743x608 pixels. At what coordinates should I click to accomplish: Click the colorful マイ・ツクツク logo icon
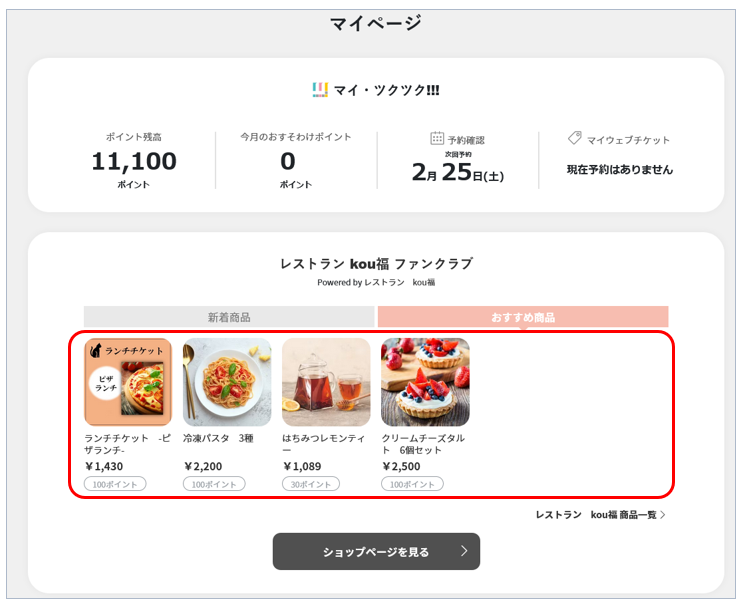(x=320, y=90)
